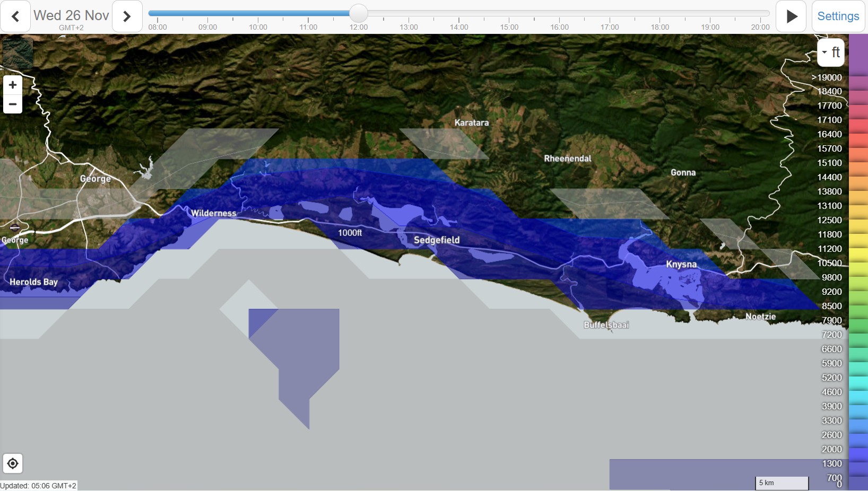Viewport: 868px width, 491px height.
Task: Click the Sedgefield town label
Action: click(x=437, y=240)
